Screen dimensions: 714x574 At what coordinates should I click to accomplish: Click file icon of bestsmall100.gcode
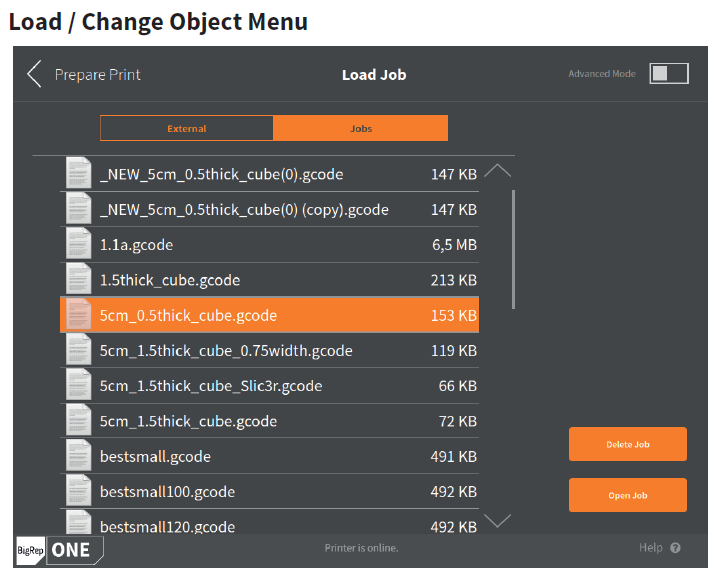pyautogui.click(x=78, y=492)
